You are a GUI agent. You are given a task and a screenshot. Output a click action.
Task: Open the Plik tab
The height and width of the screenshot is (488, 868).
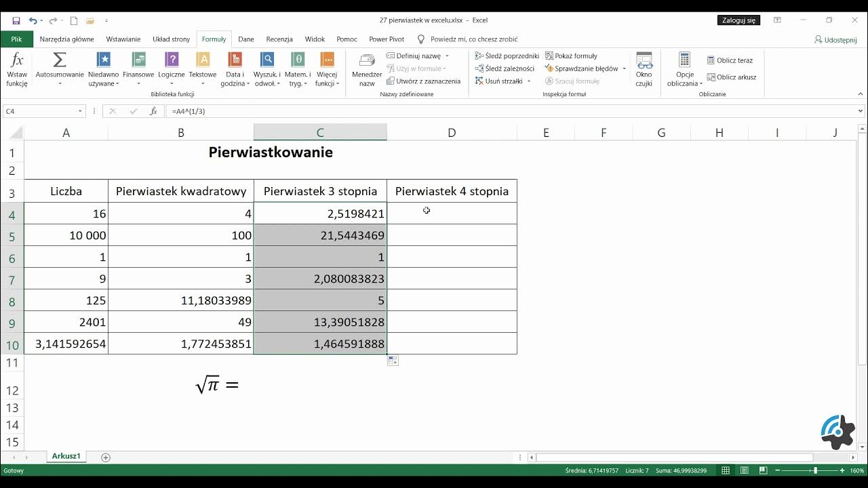point(16,39)
